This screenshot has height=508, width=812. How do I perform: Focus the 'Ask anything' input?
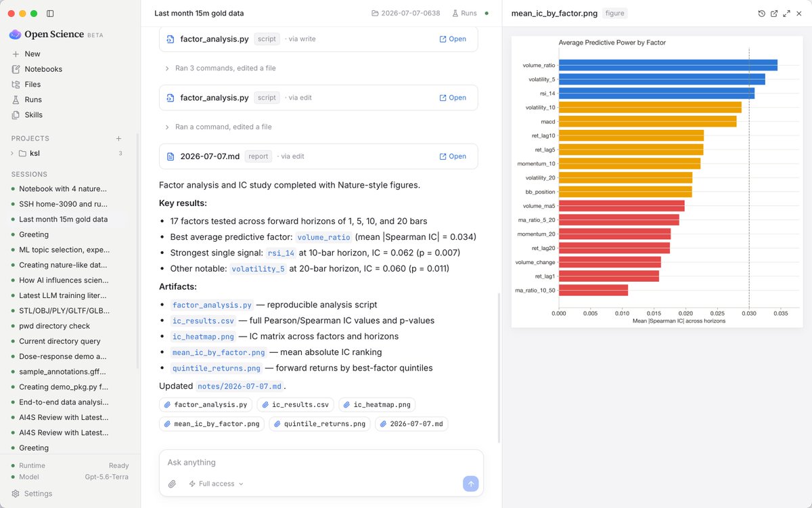(321, 463)
